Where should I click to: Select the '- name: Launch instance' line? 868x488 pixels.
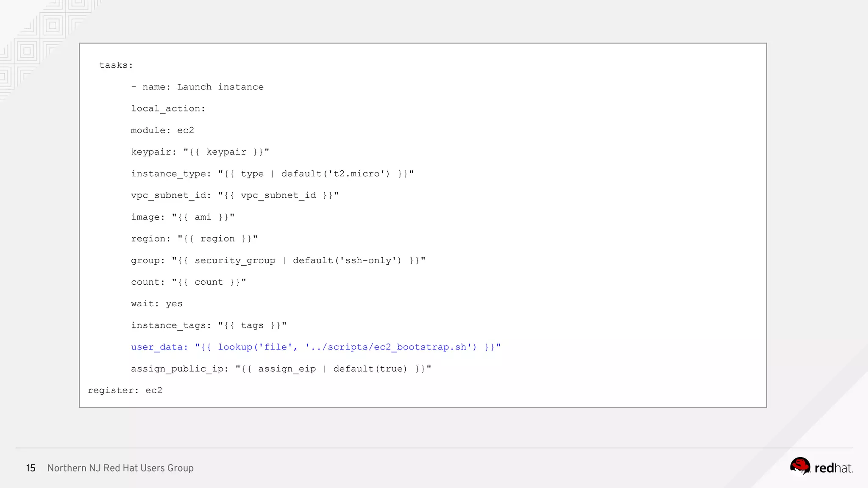point(198,87)
